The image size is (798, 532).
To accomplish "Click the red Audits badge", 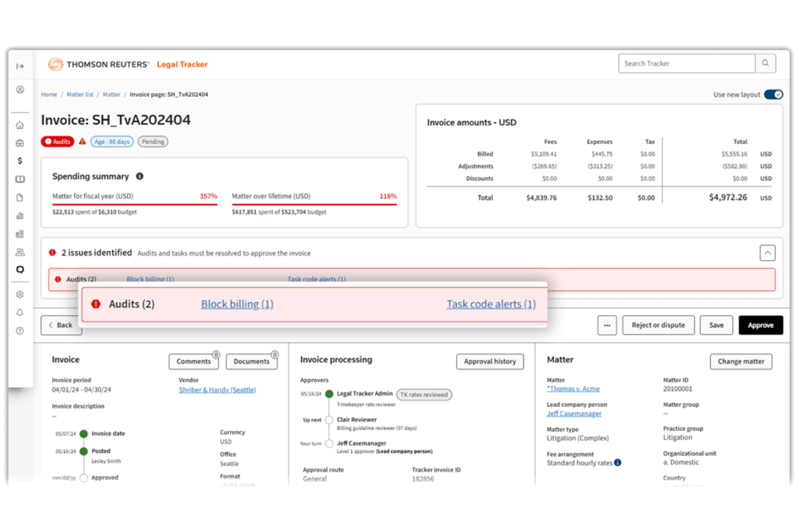I will click(58, 142).
